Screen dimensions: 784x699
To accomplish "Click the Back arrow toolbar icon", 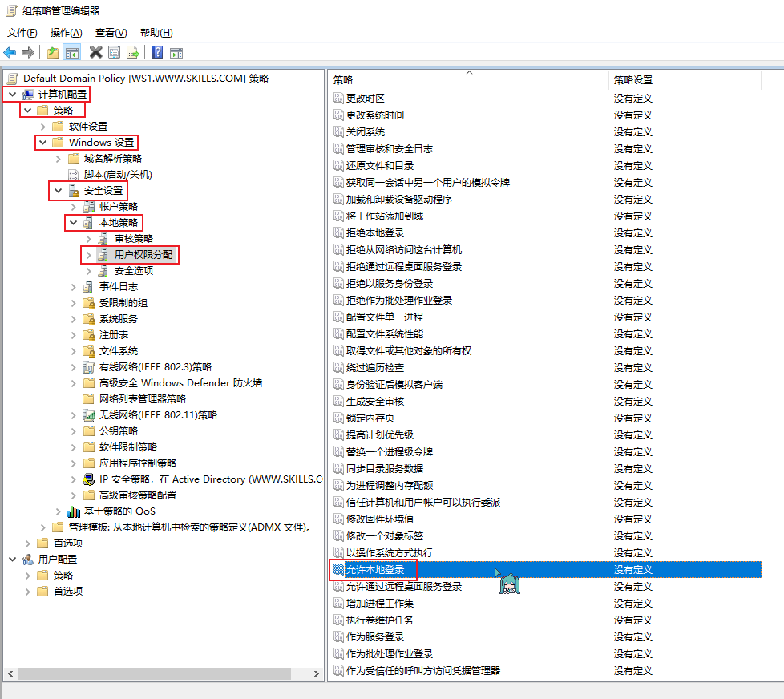I will coord(10,52).
